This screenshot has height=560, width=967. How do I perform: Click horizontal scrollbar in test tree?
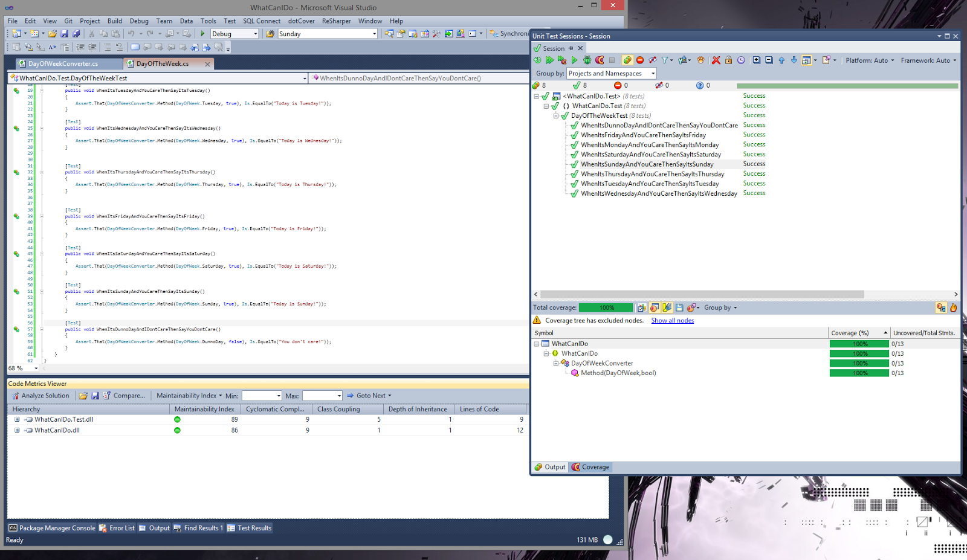(702, 294)
